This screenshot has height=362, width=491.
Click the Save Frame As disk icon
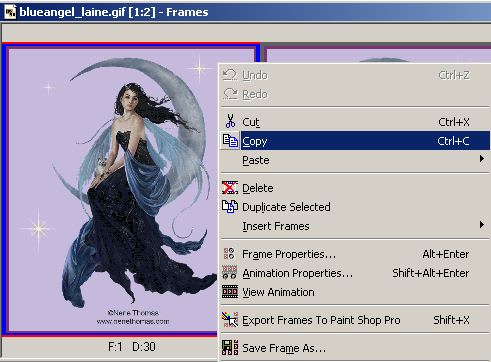[x=230, y=348]
